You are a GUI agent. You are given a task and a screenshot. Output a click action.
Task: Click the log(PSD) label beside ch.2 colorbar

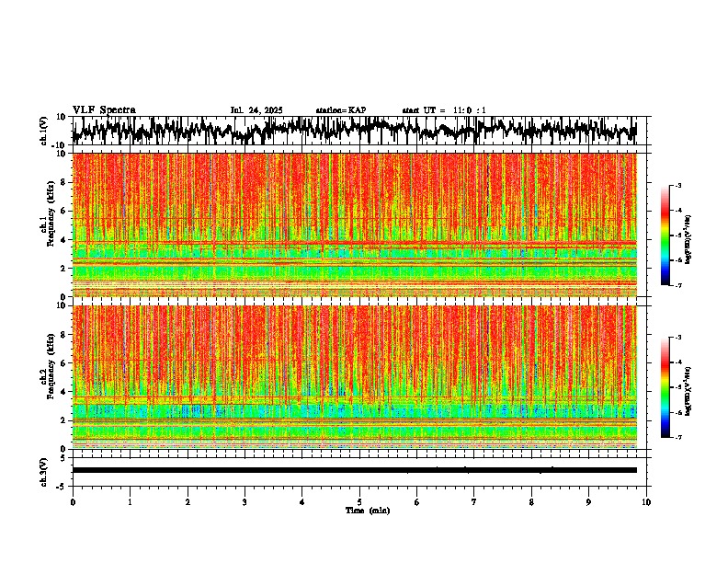click(688, 391)
